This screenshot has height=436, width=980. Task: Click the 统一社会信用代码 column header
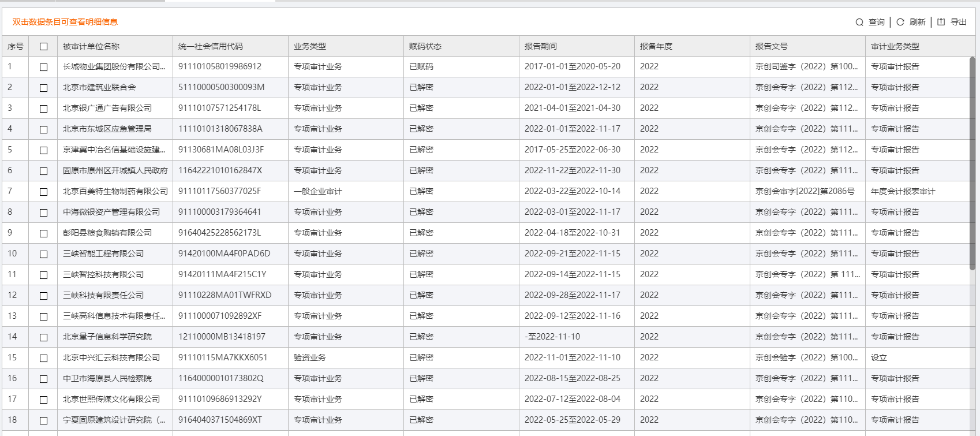[211, 46]
